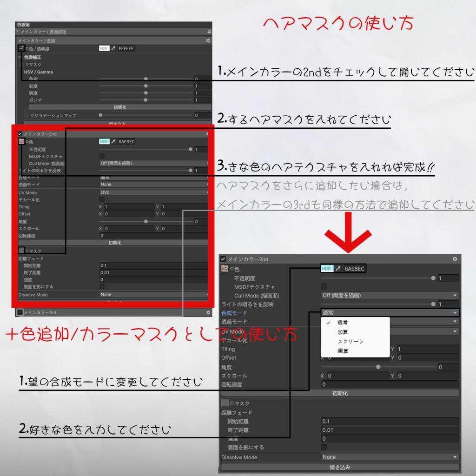
Task: Open Dissolve Mode dropdown in the enlarged panel
Action: pyautogui.click(x=390, y=457)
